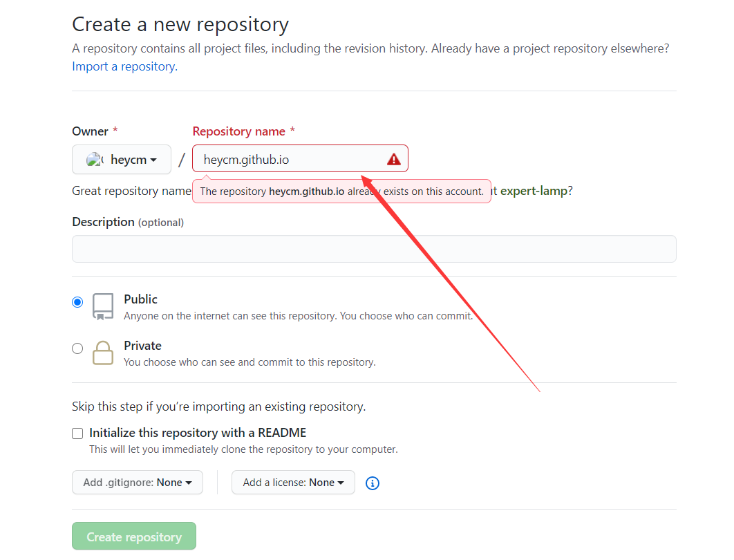Screen dimensions: 734x560
Task: Click the red warning triangle icon
Action: click(394, 160)
